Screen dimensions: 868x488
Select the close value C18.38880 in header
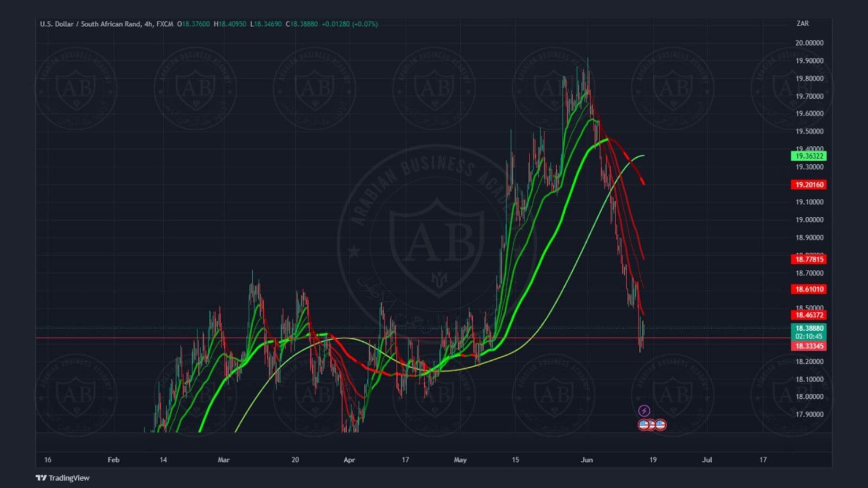point(301,24)
